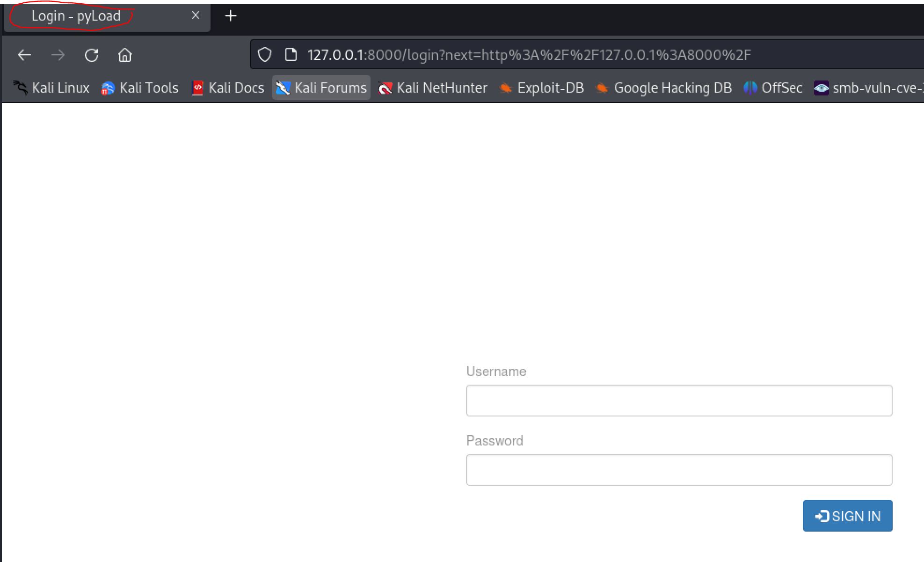Click the page info document icon
Viewport: 924px width, 562px height.
pyautogui.click(x=291, y=55)
